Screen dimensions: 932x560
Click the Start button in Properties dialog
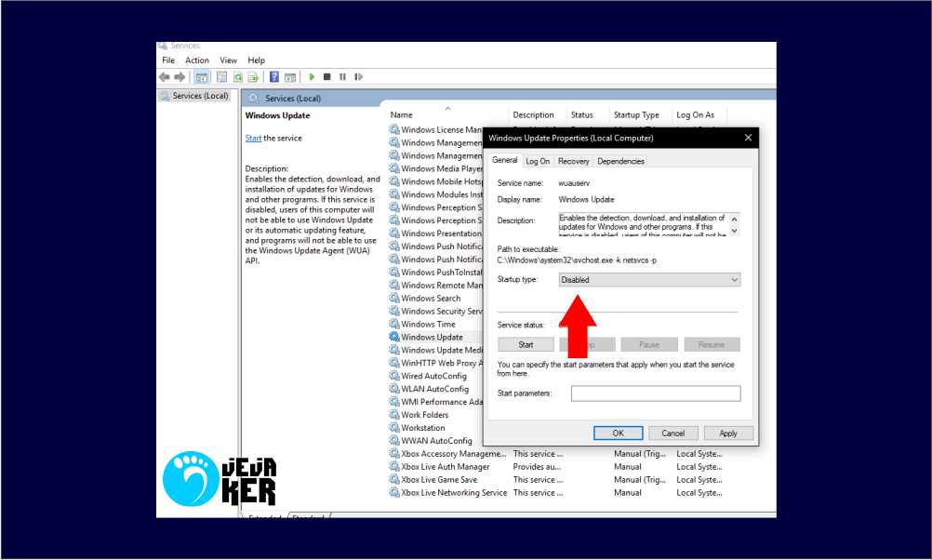[526, 345]
